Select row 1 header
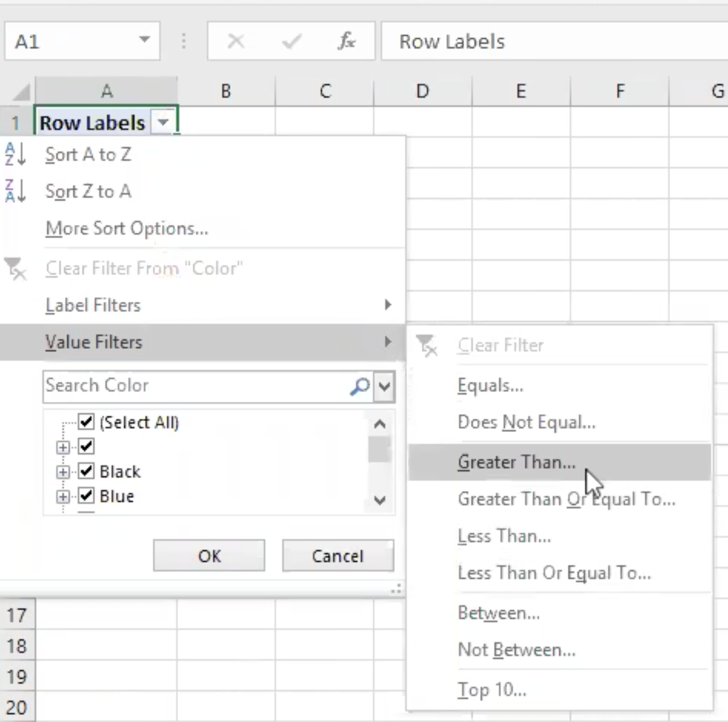Viewport: 728px width, 722px height. tap(16, 123)
